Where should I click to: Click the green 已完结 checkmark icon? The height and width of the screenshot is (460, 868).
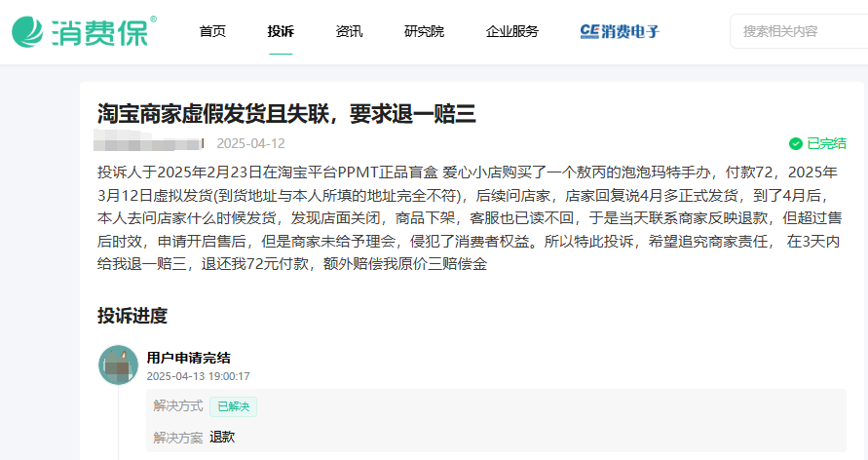[x=796, y=144]
